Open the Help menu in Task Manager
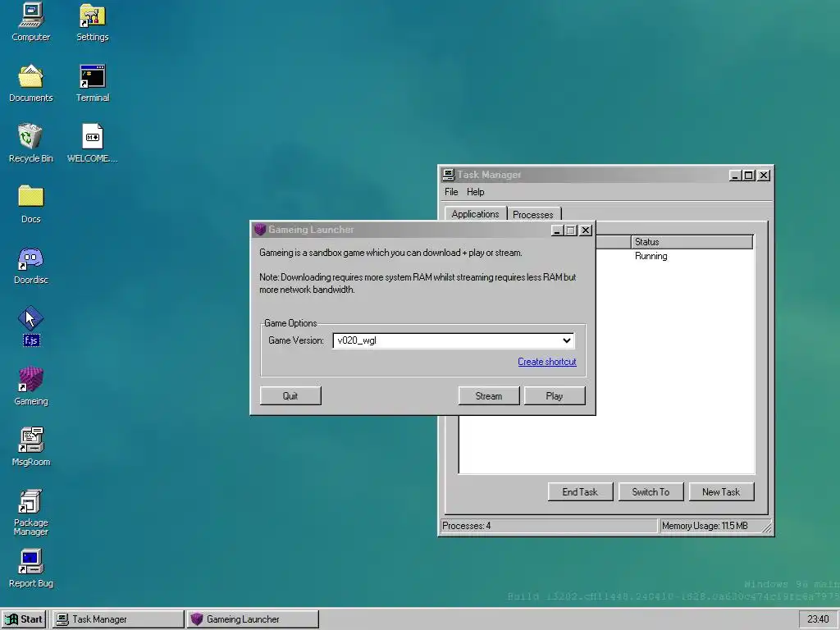Viewport: 840px width, 630px height. [x=475, y=192]
